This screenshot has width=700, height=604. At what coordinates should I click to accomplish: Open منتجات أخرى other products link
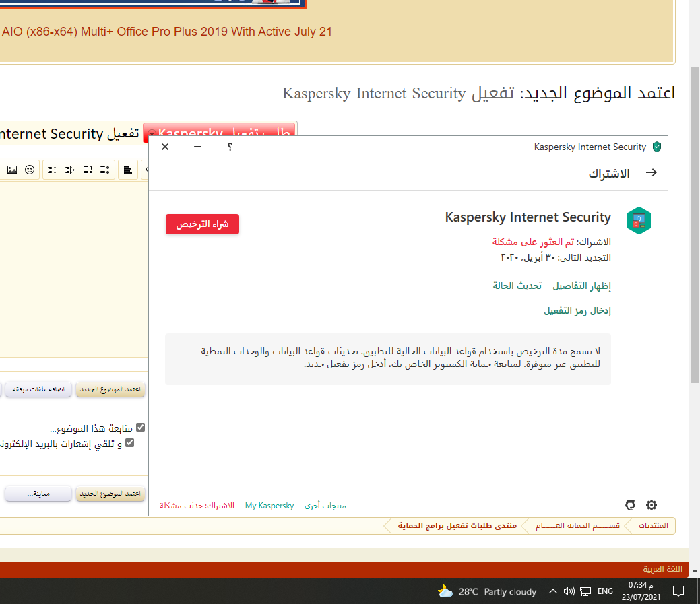tap(325, 506)
